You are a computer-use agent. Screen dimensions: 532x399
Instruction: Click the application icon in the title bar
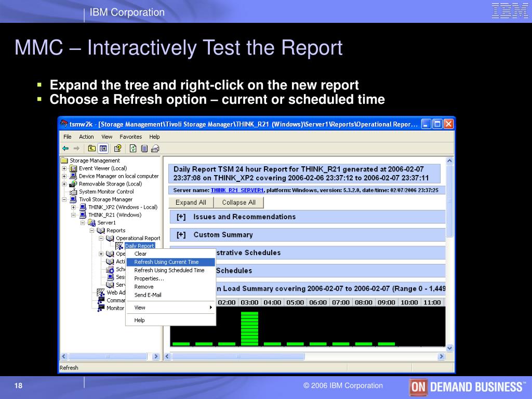click(64, 124)
